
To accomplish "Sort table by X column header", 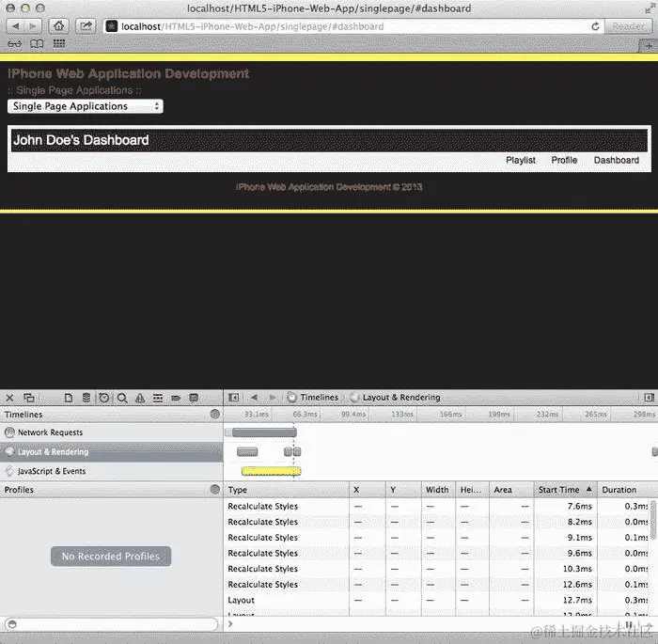I will tap(368, 490).
